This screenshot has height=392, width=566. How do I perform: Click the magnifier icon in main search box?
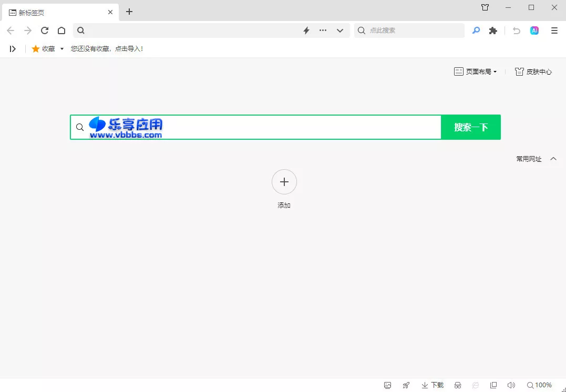click(80, 127)
